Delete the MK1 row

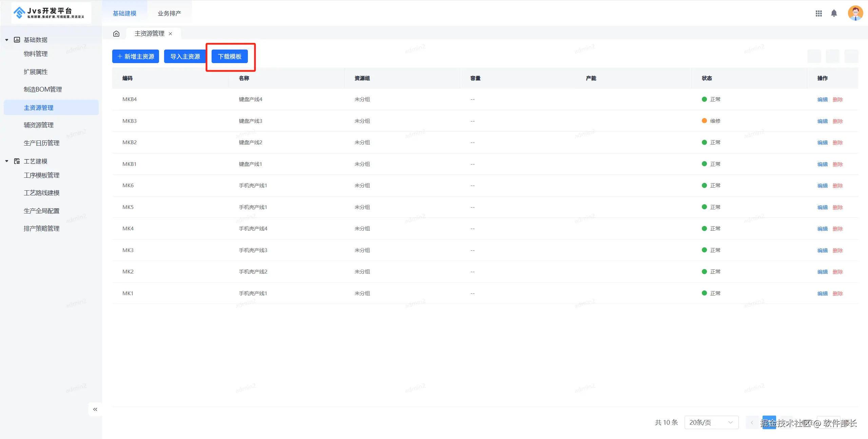point(837,293)
